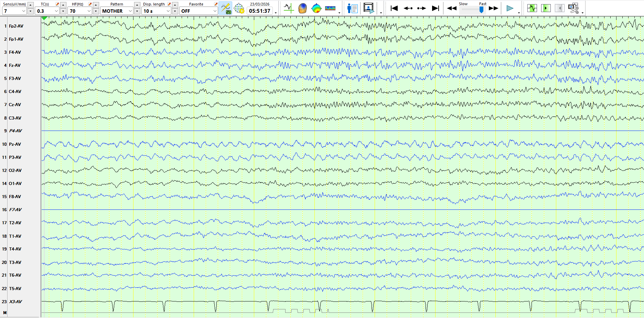This screenshot has width=644, height=318.
Task: Click the green waveform display icon
Action: click(532, 8)
